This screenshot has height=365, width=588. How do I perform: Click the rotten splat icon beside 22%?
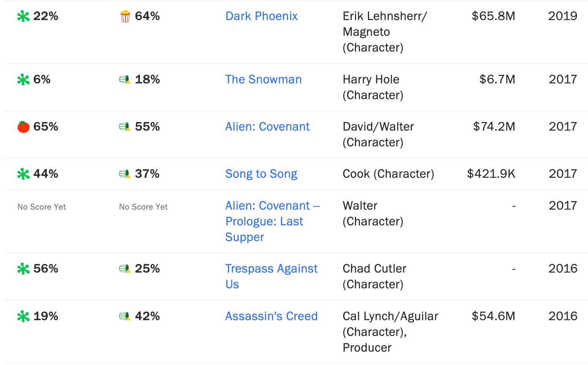(x=23, y=17)
